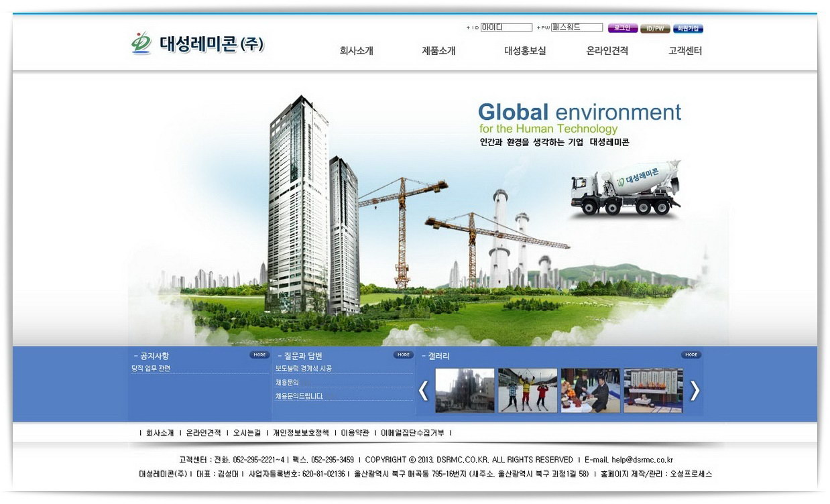Open the skiers gallery thumbnail
The image size is (830, 504).
click(x=528, y=390)
